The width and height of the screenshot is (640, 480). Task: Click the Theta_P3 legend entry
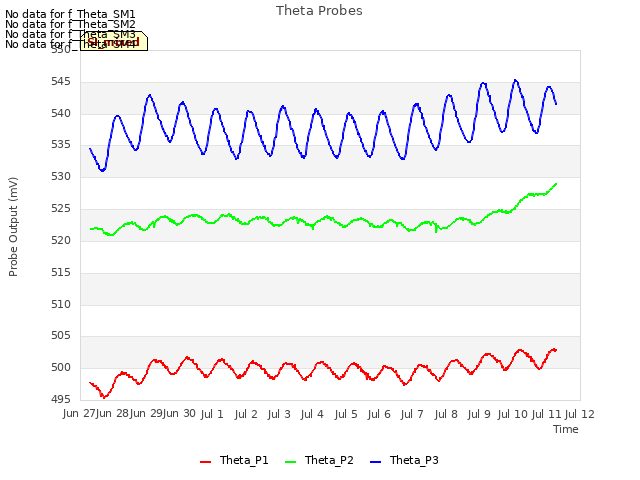[404, 460]
